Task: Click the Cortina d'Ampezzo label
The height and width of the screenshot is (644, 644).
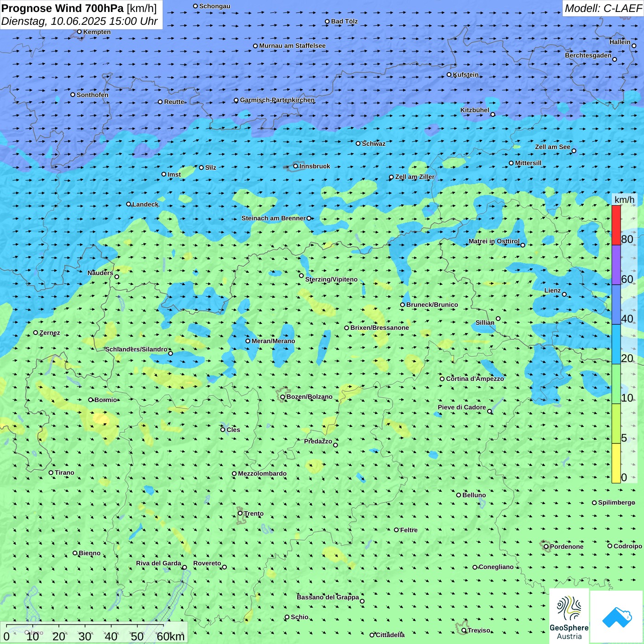Action: coord(475,379)
